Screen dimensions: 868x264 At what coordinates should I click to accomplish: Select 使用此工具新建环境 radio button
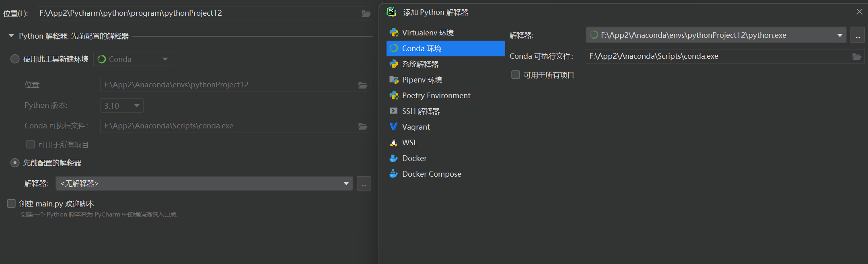click(x=15, y=59)
